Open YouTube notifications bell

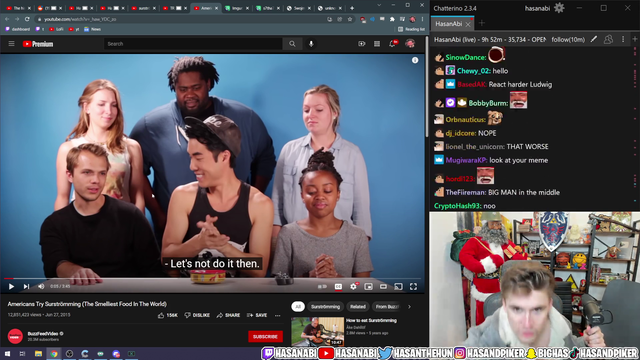coord(393,43)
